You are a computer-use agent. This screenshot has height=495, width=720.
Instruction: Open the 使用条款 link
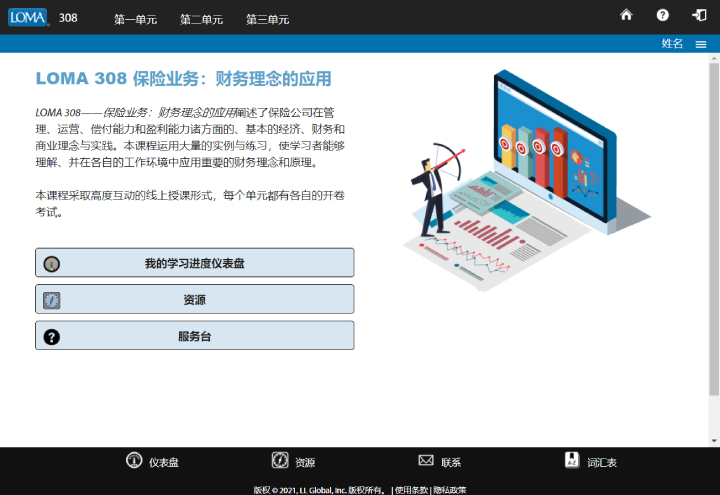click(411, 490)
